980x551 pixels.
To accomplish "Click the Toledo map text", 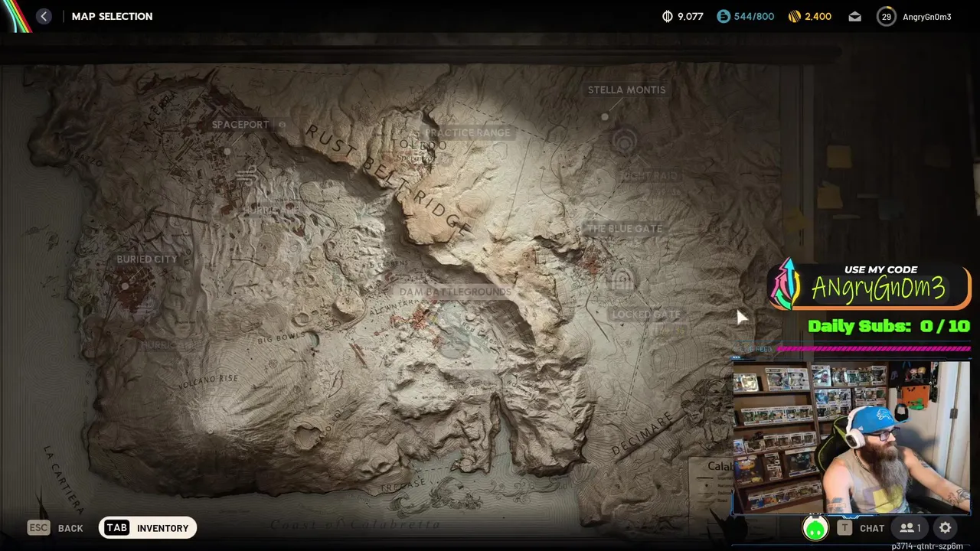I will point(419,145).
